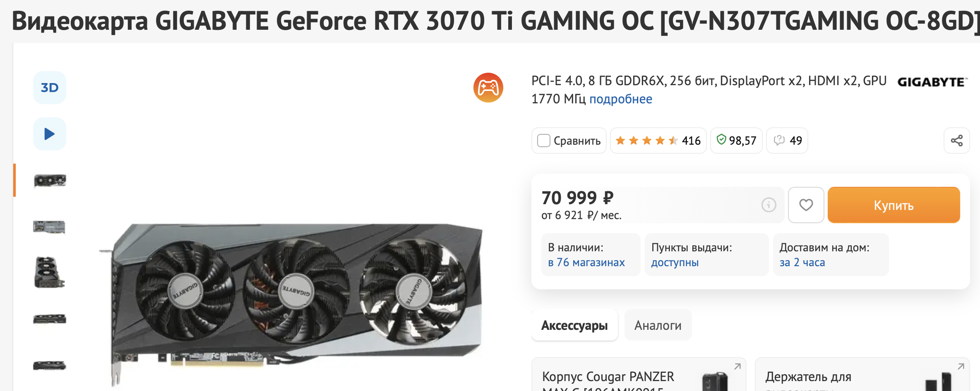
Task: Expand Корпус Cougar PANZER accessory card arrow
Action: (737, 367)
